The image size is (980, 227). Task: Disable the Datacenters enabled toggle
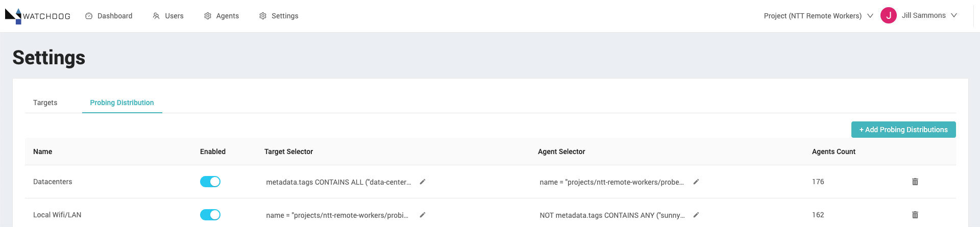pyautogui.click(x=210, y=182)
